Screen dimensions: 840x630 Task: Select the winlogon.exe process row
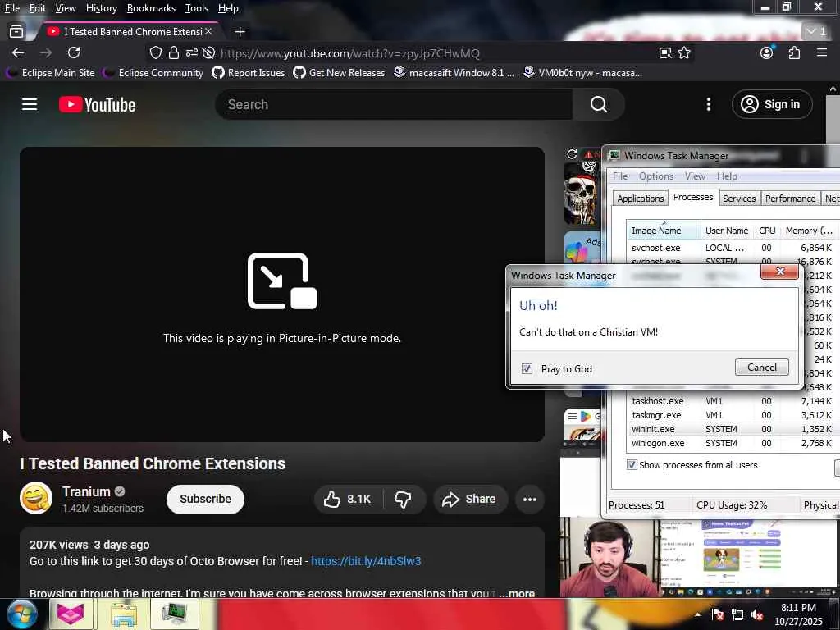[731, 443]
